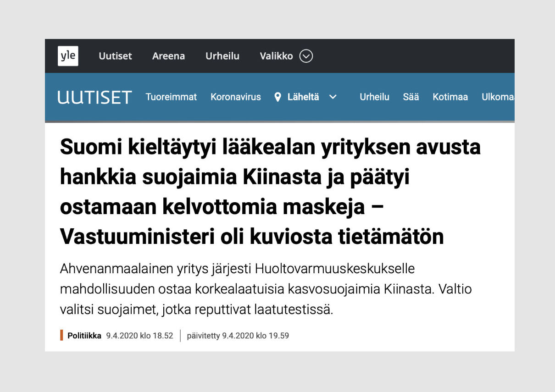Click the update time 'päivitetty 9.4.2020 klo 19.59'
555x392 pixels.
pos(238,336)
